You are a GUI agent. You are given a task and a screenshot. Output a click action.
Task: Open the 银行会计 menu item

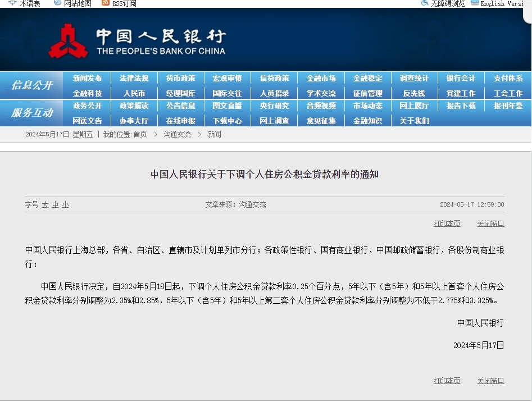coord(461,78)
